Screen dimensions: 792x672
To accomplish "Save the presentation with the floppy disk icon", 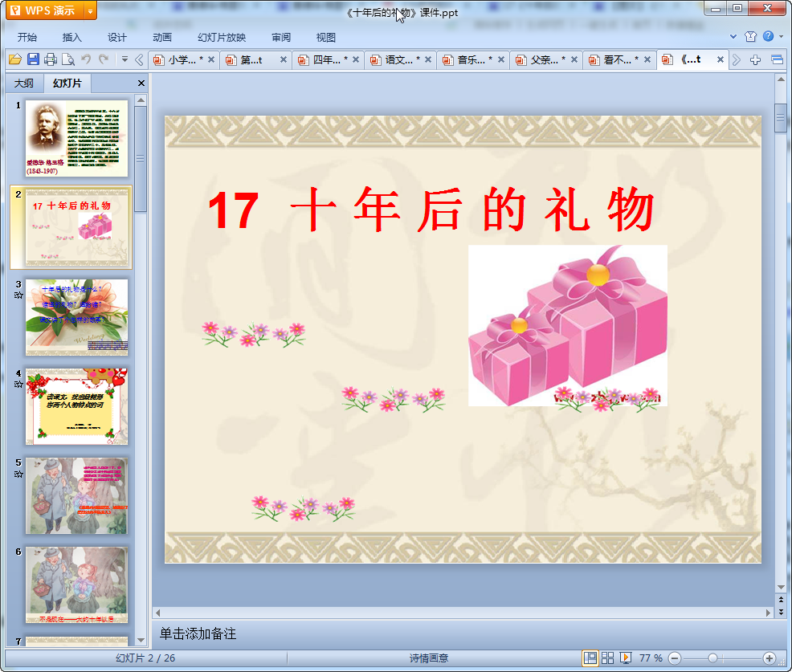I will pyautogui.click(x=33, y=59).
